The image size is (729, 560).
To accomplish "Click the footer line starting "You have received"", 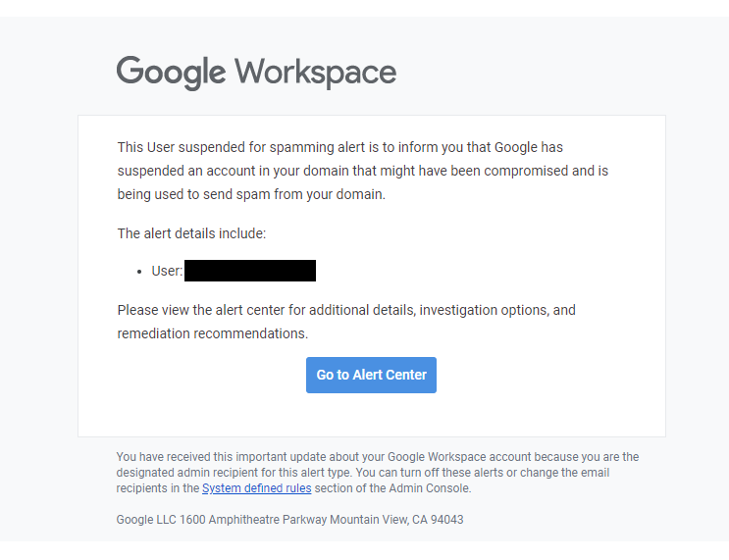I will click(378, 457).
